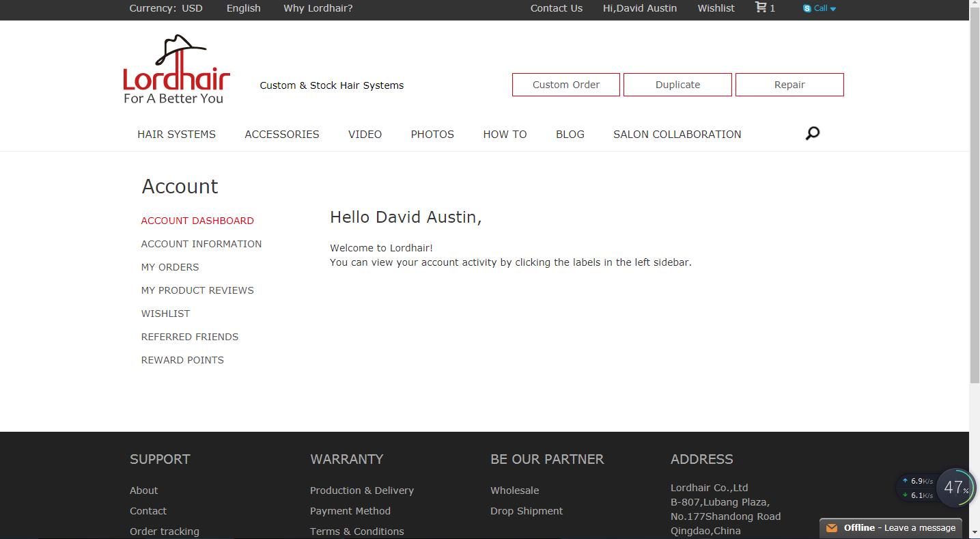The width and height of the screenshot is (980, 539).
Task: Click the SUPPORT footer heading
Action: [160, 459]
